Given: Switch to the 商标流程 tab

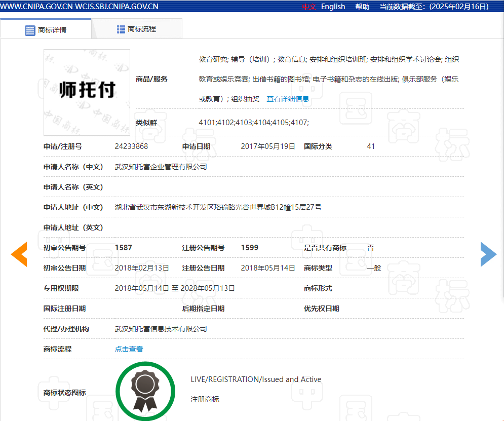Looking at the screenshot, I should pos(137,29).
